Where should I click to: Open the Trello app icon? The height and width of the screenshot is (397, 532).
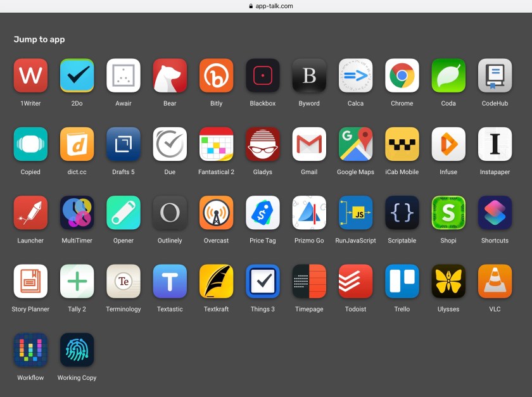tap(402, 281)
